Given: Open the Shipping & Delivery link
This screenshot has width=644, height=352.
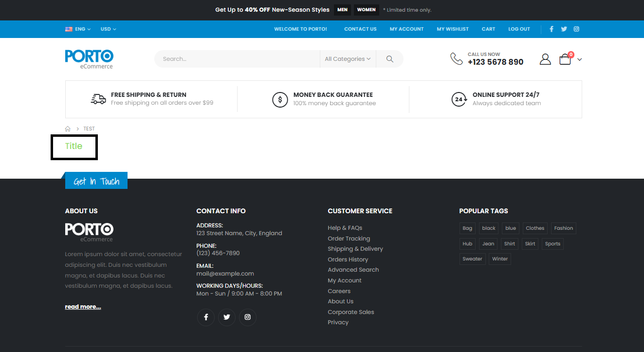Looking at the screenshot, I should pos(355,249).
